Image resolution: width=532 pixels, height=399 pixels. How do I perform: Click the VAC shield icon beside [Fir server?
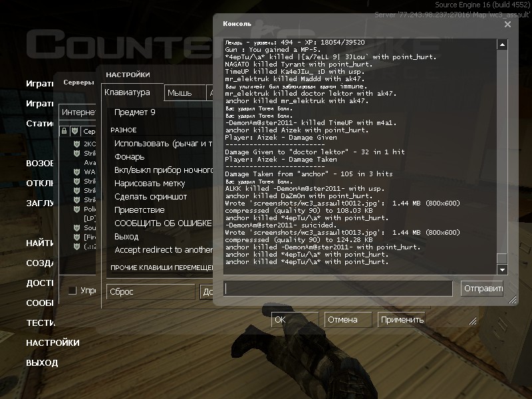pos(76,237)
